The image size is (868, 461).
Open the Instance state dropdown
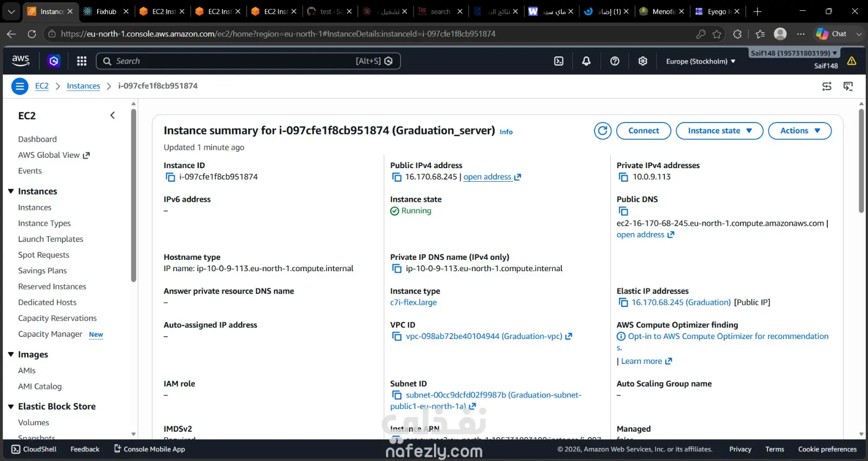tap(719, 131)
